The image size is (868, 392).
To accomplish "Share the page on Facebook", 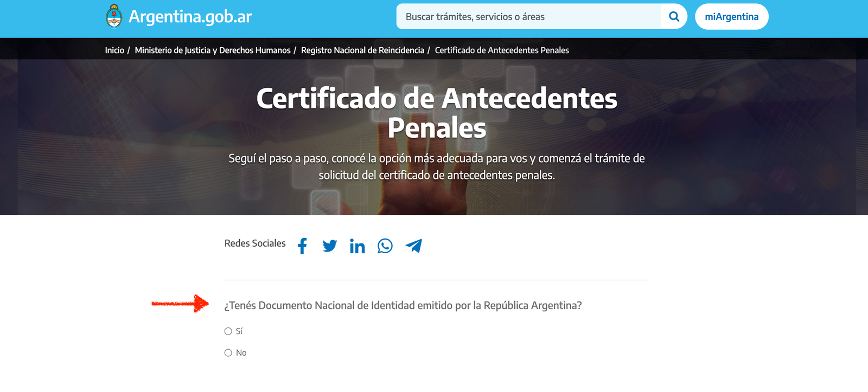I will click(303, 246).
